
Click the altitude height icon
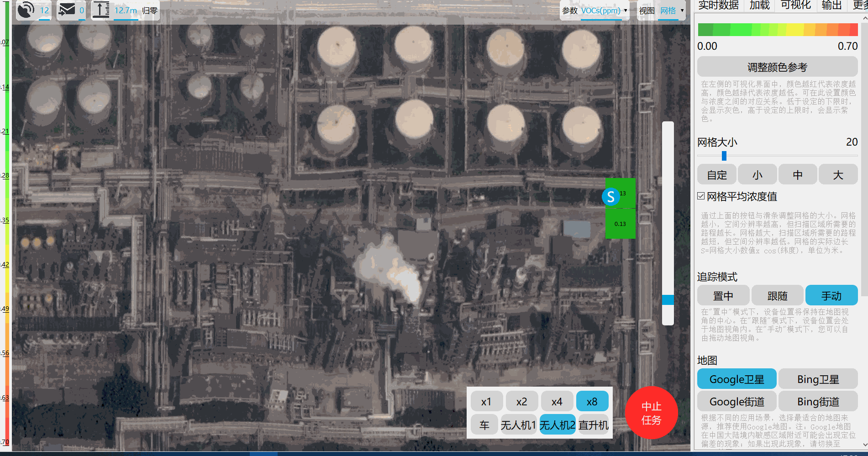tap(100, 10)
